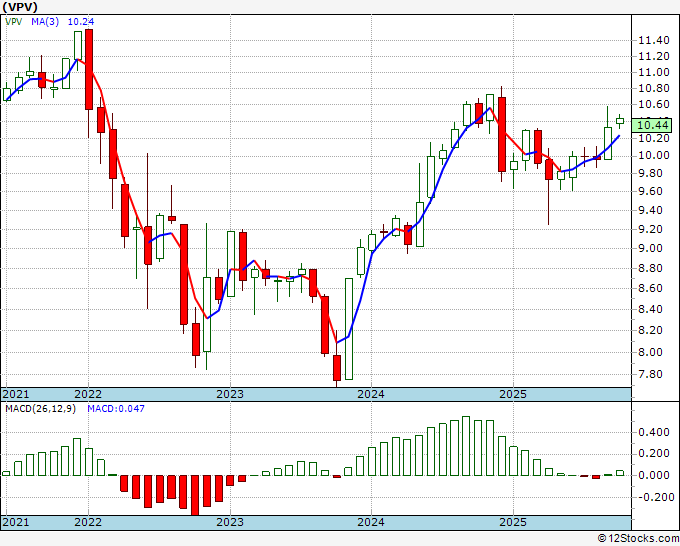The height and width of the screenshot is (546, 680).
Task: Click the 10.00 price axis label
Action: click(654, 156)
